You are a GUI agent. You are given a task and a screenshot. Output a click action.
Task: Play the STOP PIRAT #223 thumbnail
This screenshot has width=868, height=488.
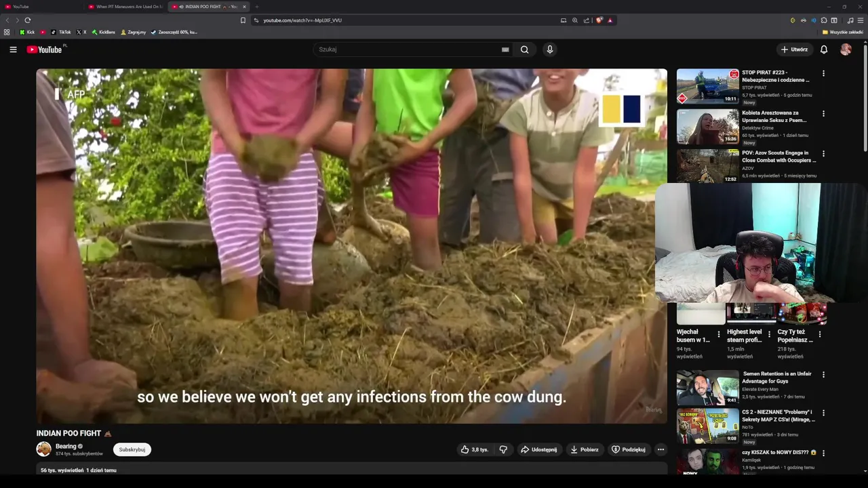[708, 86]
